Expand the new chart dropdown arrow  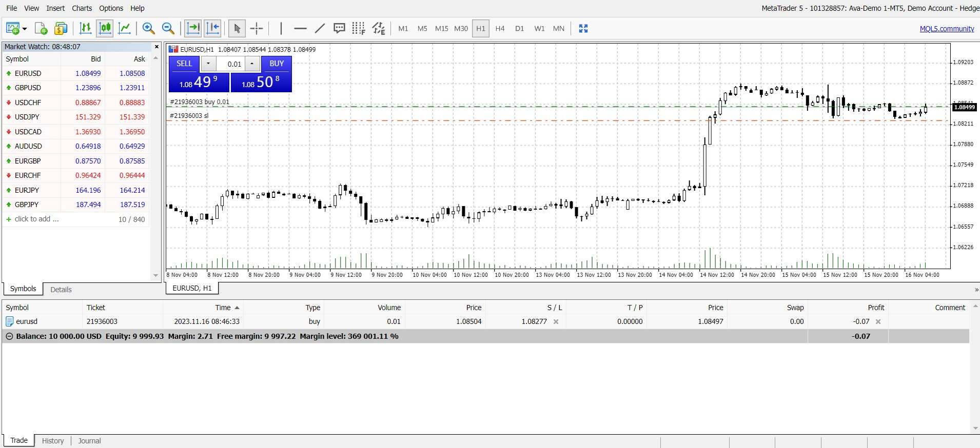24,29
